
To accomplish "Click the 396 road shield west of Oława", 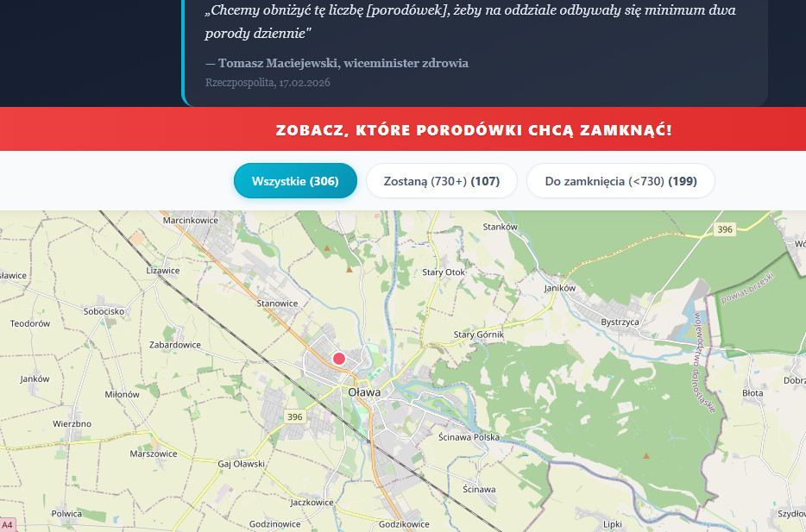I will point(296,417).
